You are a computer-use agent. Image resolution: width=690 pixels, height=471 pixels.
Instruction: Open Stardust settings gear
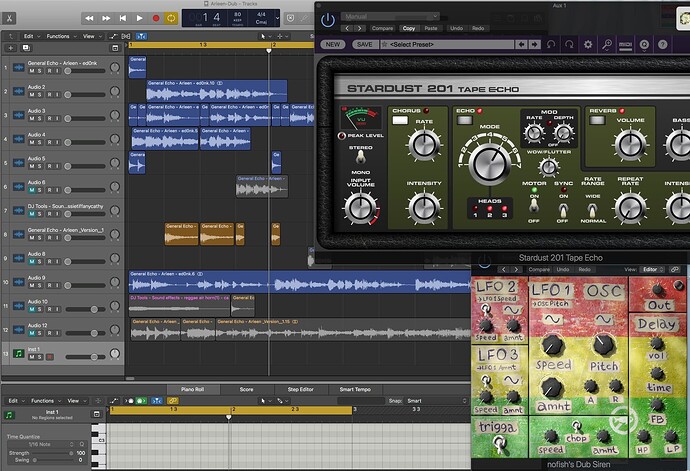588,44
